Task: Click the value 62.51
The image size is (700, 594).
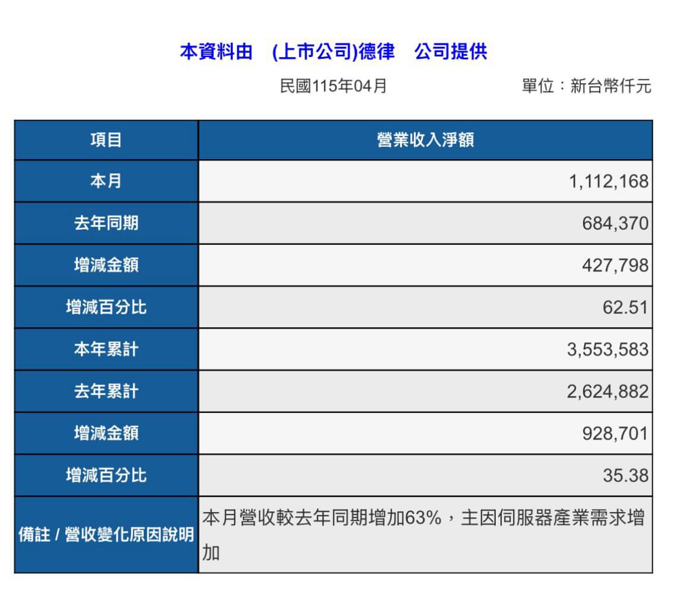Action: (625, 307)
